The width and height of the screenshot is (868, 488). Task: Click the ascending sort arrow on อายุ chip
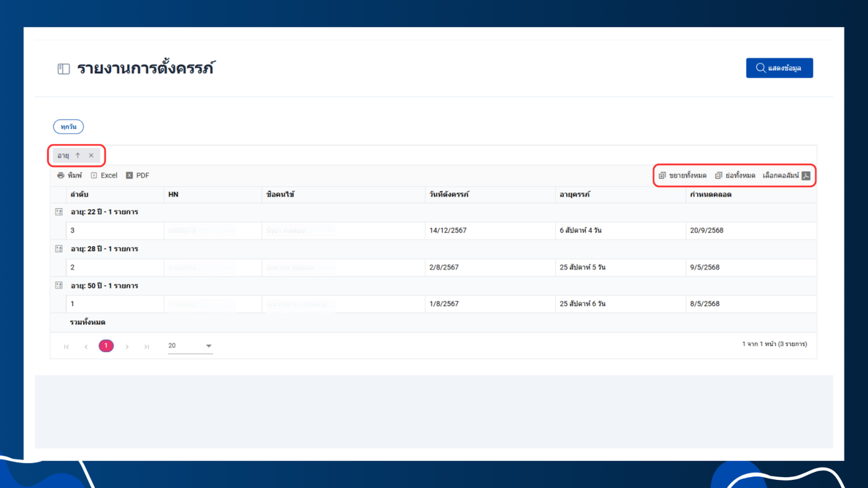pyautogui.click(x=77, y=156)
